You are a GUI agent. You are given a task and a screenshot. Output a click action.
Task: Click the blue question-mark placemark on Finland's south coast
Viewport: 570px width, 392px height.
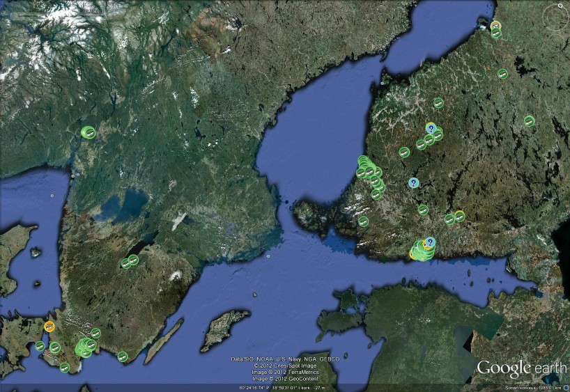point(431,242)
